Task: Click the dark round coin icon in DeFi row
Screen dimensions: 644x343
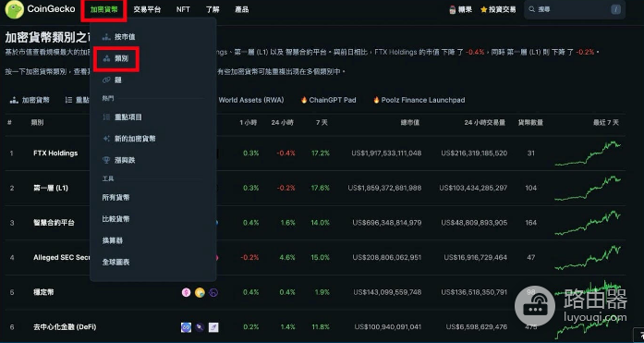Action: 200,327
